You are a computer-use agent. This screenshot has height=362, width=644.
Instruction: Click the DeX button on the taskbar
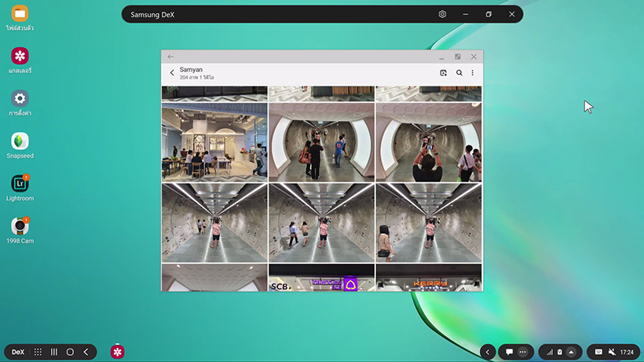click(x=17, y=352)
